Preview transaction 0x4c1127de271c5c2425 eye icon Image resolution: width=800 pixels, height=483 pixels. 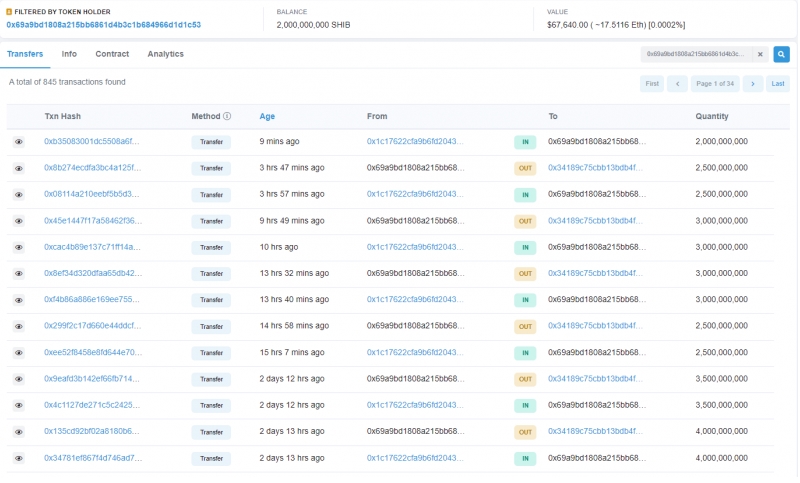(19, 405)
